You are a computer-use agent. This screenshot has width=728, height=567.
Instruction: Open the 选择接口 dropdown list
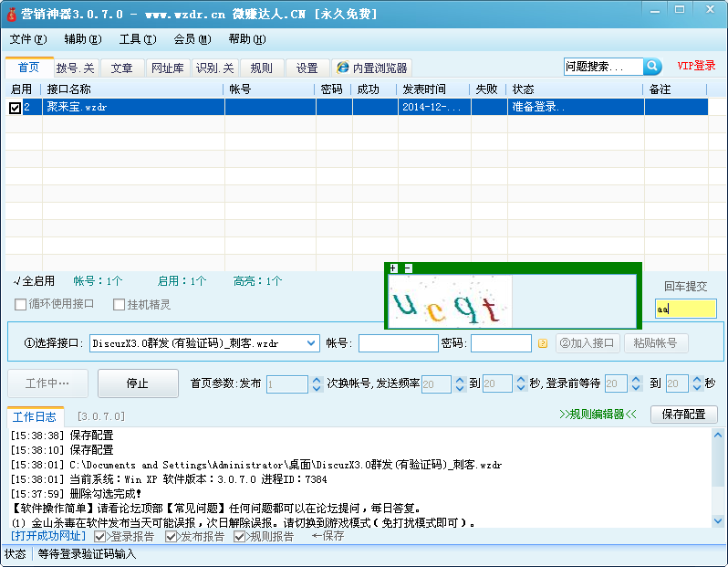pyautogui.click(x=310, y=343)
